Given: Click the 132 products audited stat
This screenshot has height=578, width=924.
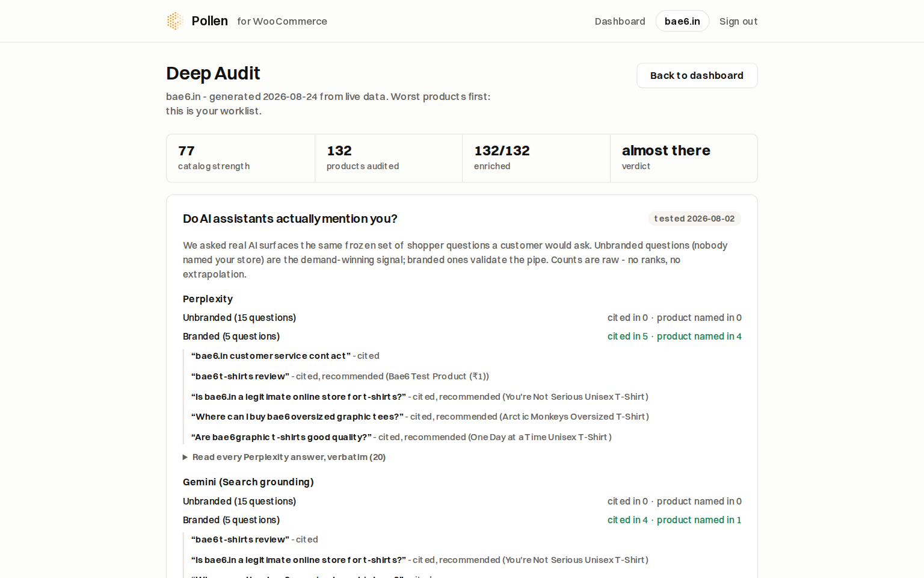Looking at the screenshot, I should pos(389,158).
